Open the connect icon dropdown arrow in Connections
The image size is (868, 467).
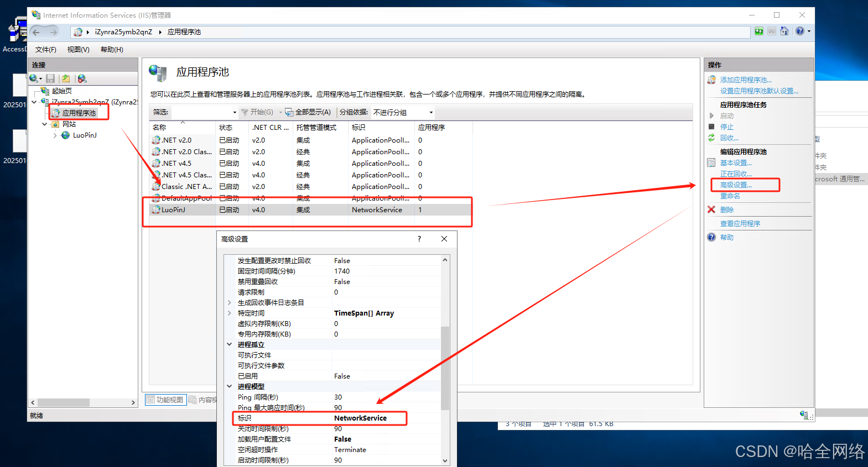(40, 79)
